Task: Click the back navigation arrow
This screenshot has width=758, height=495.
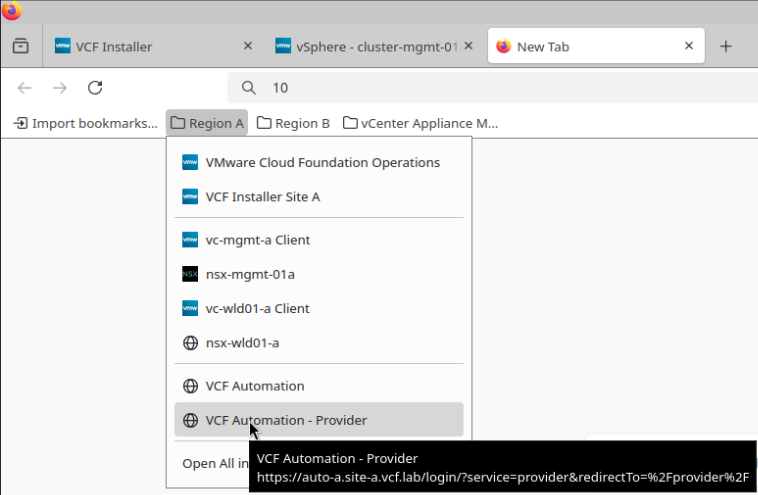Action: [25, 88]
